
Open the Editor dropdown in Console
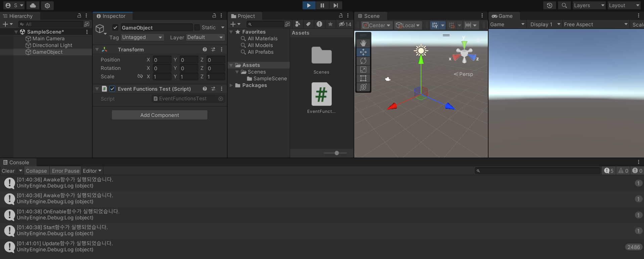[92, 171]
